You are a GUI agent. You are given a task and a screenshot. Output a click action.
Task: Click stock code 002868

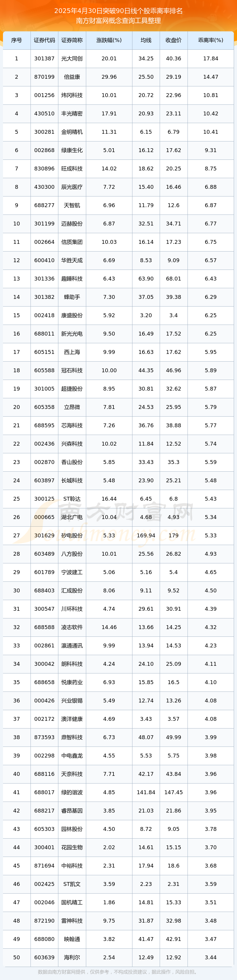(x=44, y=150)
